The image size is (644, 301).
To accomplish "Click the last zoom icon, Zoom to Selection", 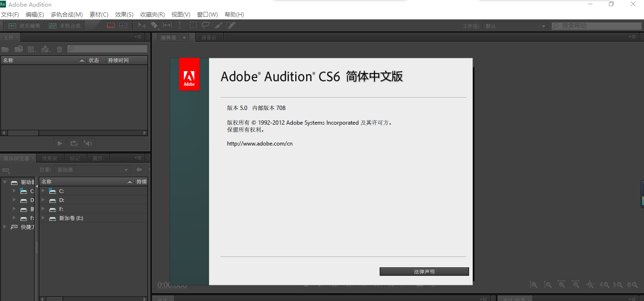I will (632, 285).
